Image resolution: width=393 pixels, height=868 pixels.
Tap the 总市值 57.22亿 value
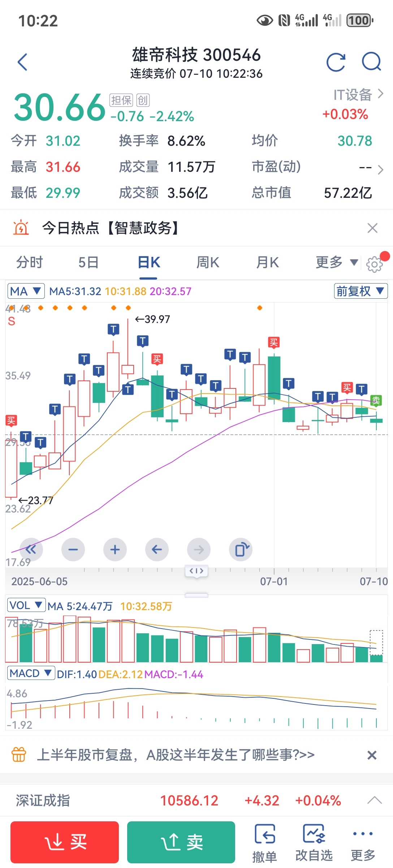click(348, 193)
